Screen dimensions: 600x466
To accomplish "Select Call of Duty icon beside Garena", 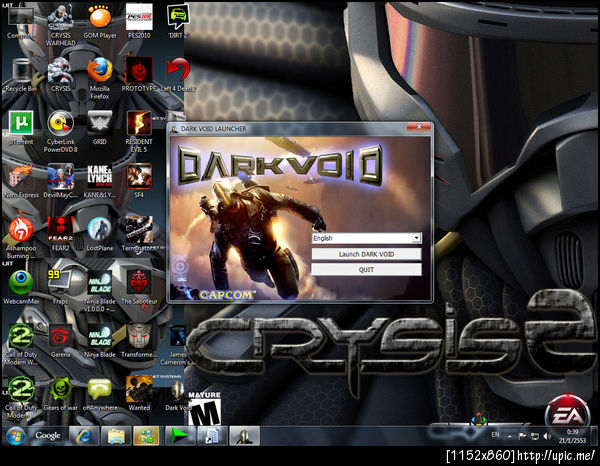I will tap(21, 344).
